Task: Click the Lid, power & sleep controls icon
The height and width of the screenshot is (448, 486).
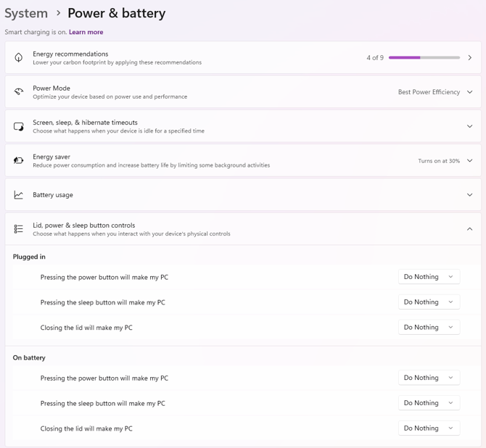Action: point(19,229)
